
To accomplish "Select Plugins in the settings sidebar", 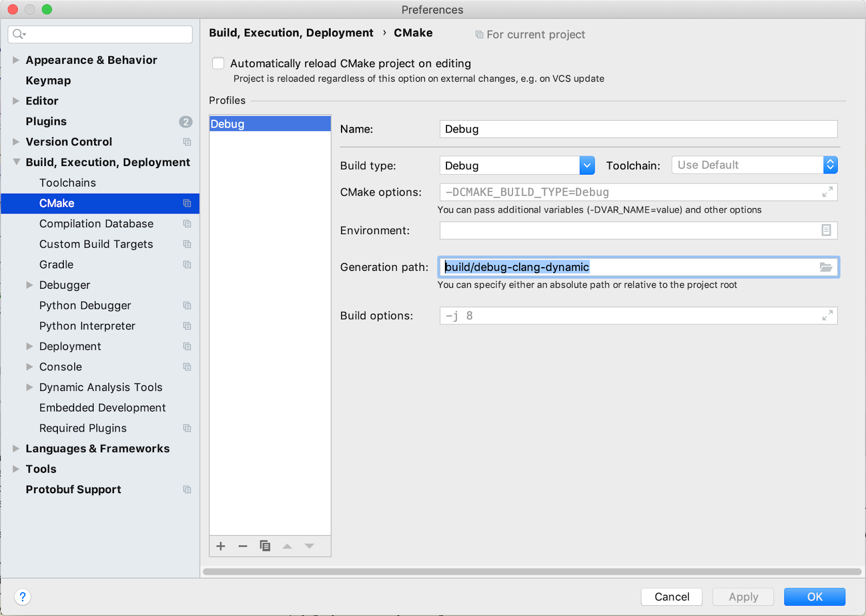I will (46, 121).
